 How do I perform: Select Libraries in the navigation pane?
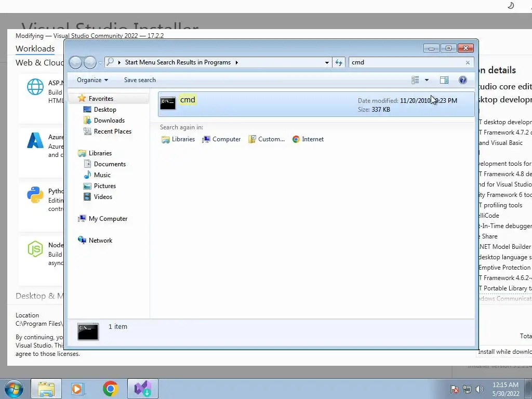coord(100,153)
